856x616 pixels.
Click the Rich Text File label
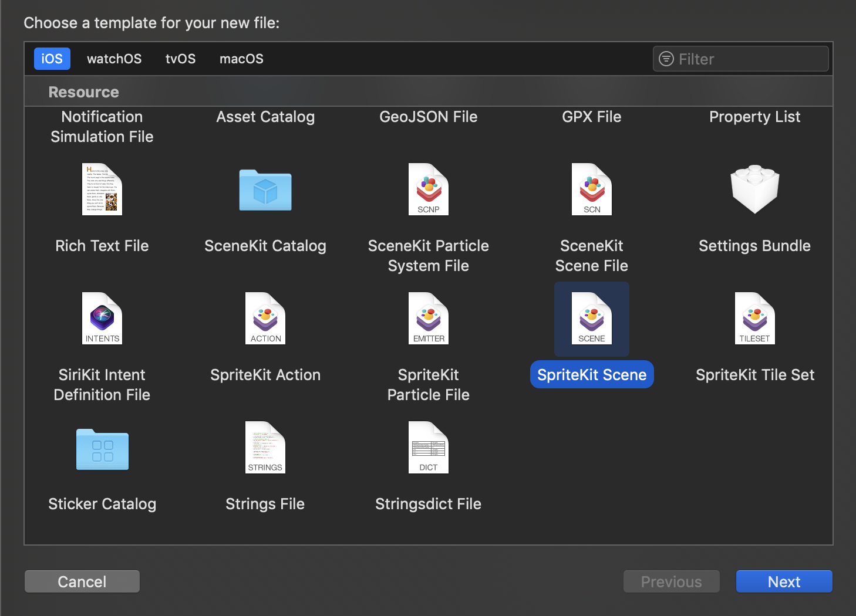102,246
